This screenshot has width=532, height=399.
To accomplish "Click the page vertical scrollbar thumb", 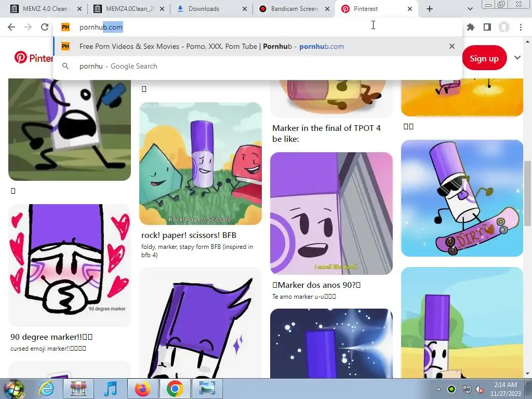I will click(x=527, y=193).
